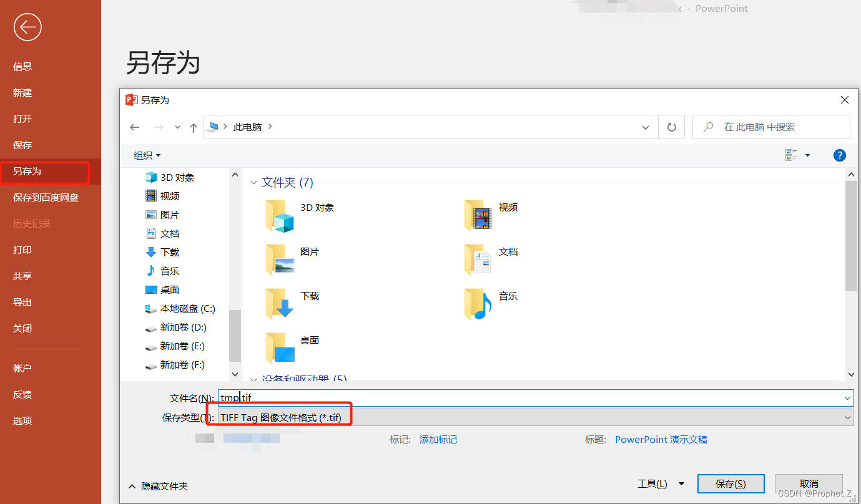This screenshot has width=861, height=504.
Task: Click the 保存(S) button
Action: [731, 483]
